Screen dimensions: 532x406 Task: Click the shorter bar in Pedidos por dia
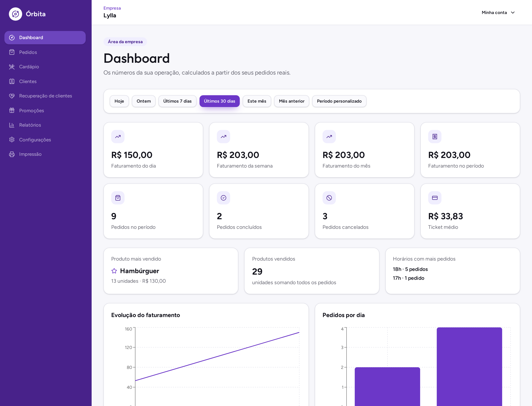(387, 387)
